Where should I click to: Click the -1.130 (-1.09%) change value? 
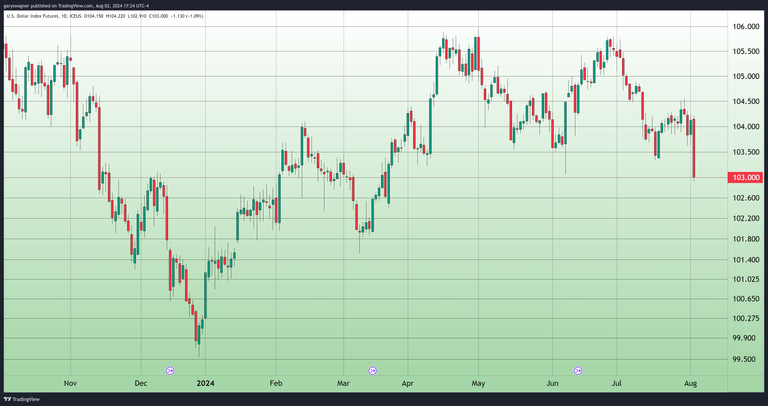point(184,16)
